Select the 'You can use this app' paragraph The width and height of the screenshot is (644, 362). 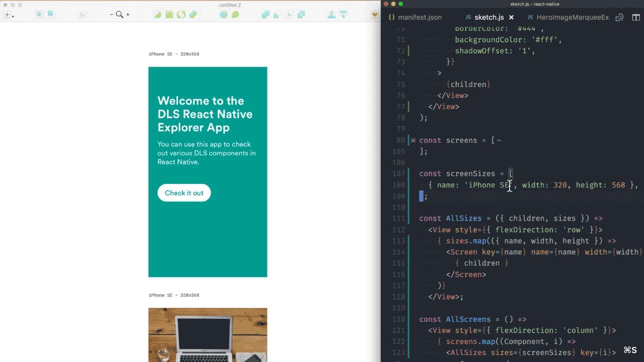coord(206,153)
